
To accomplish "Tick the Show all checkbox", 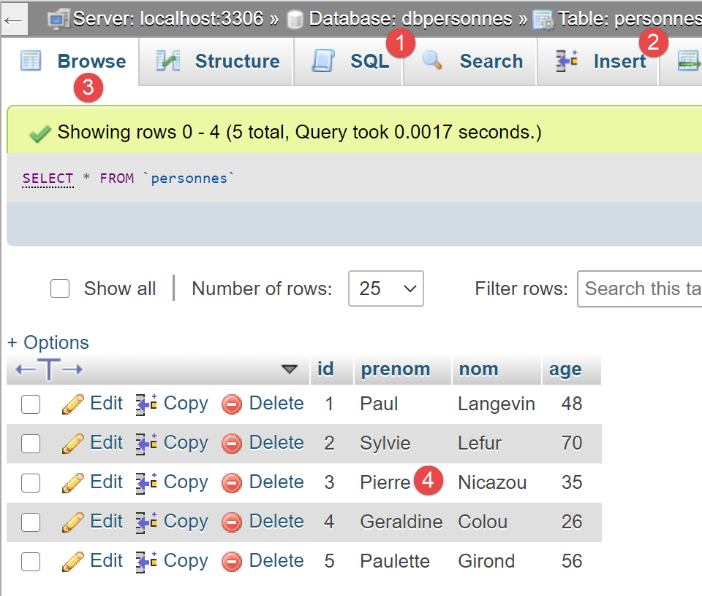I will tap(60, 289).
